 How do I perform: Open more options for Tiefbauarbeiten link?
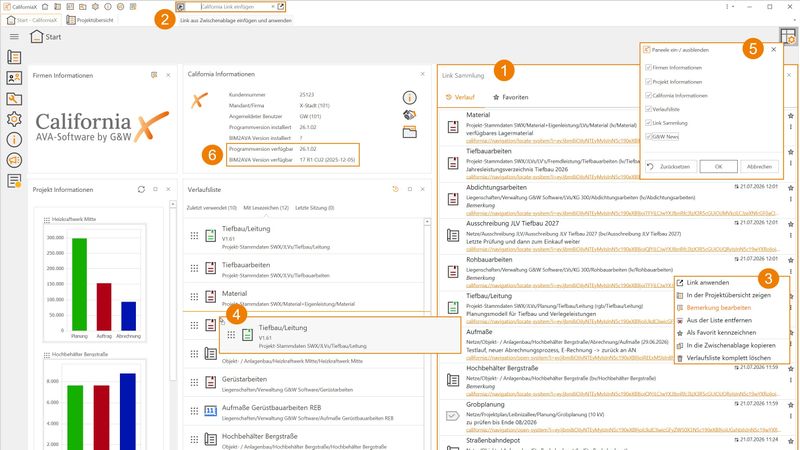[790, 163]
